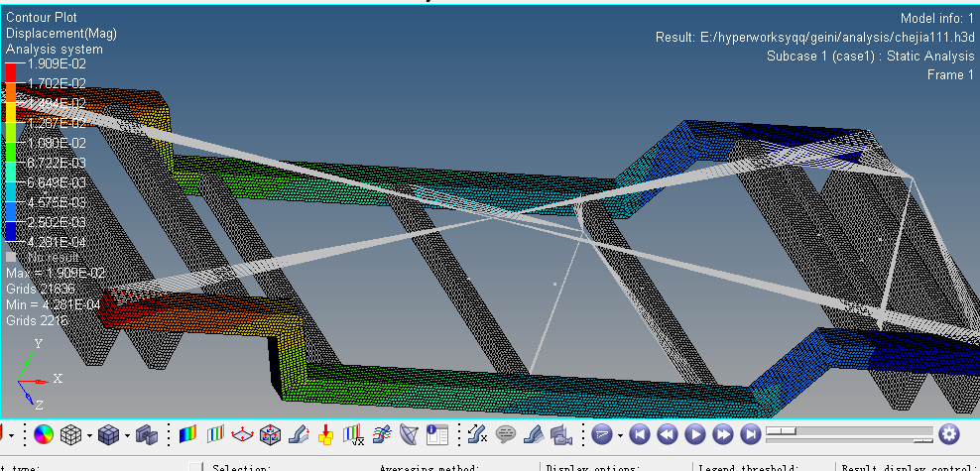Open the Vector plot icon with red arrows
The width and height of the screenshot is (980, 471).
coord(242,434)
